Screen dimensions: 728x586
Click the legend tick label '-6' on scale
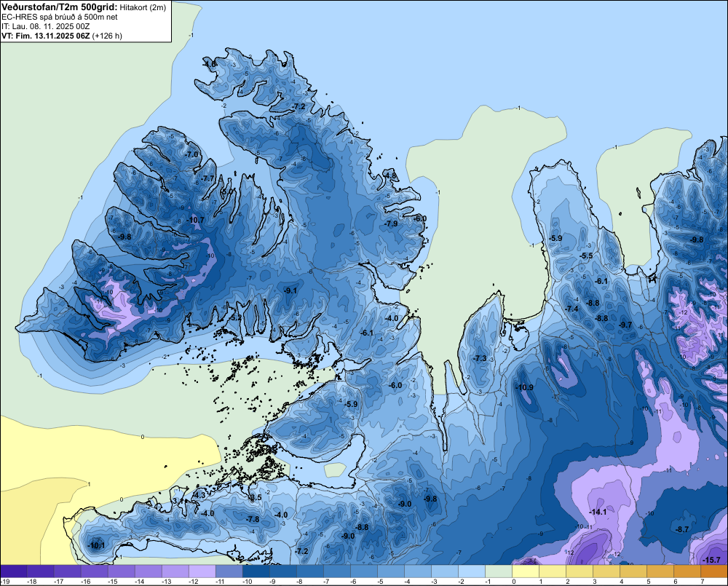coord(355,582)
